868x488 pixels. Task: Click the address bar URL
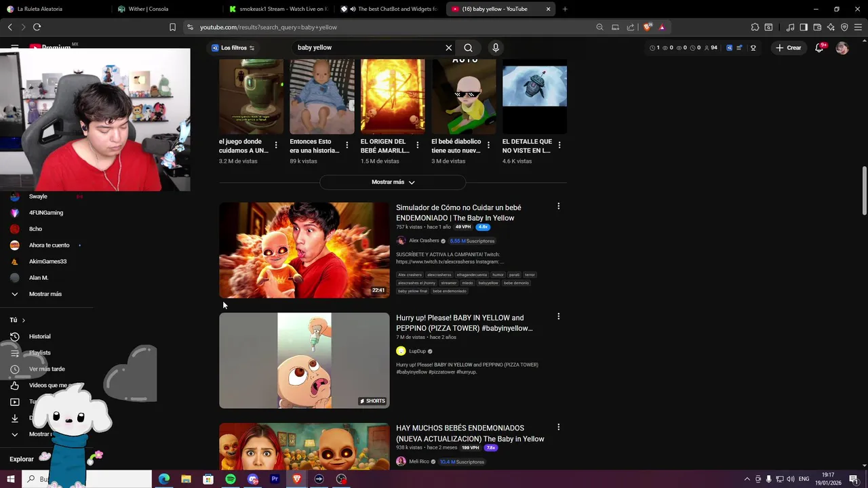tap(269, 27)
